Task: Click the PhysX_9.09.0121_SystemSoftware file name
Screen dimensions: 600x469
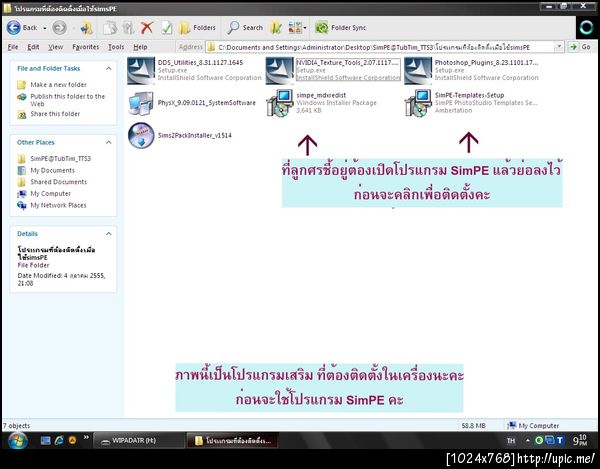Action: click(206, 103)
